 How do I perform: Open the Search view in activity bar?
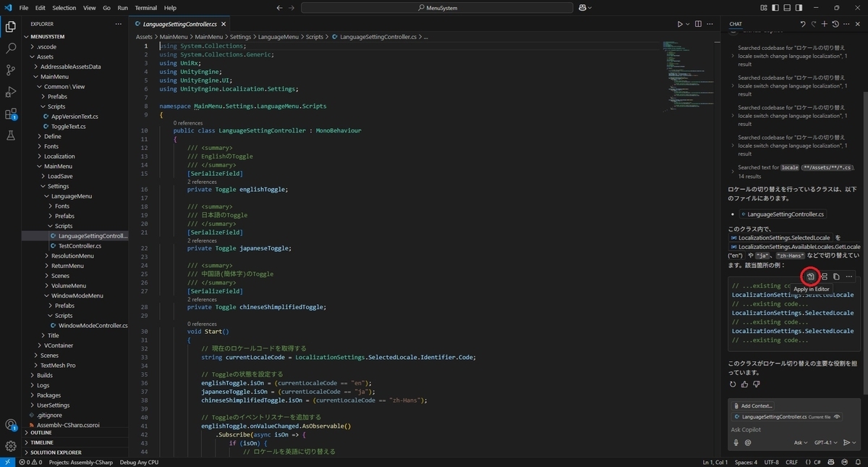(x=11, y=49)
